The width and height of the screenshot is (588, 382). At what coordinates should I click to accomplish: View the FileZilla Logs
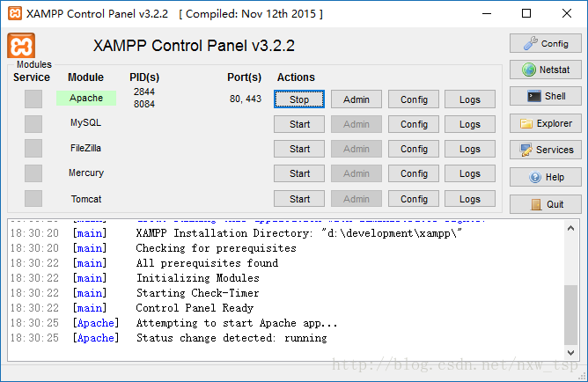tap(470, 149)
